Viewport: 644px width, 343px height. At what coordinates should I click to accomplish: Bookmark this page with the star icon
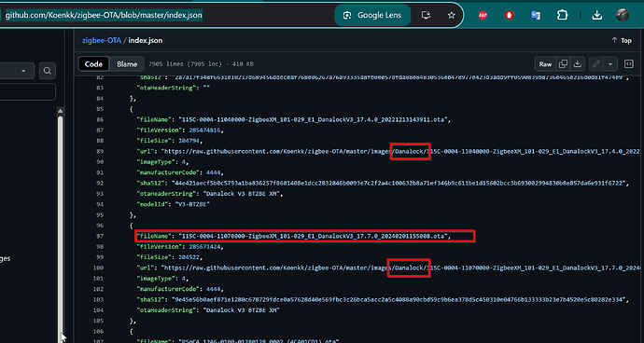click(452, 15)
